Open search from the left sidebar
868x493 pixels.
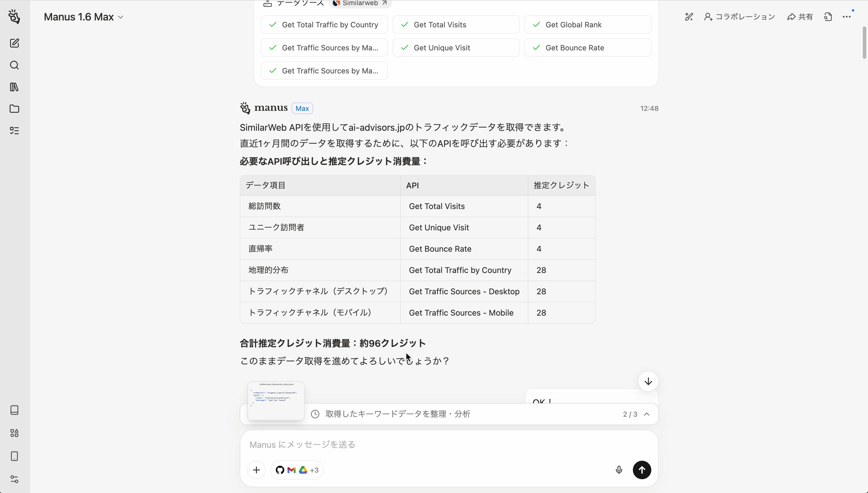click(x=14, y=65)
